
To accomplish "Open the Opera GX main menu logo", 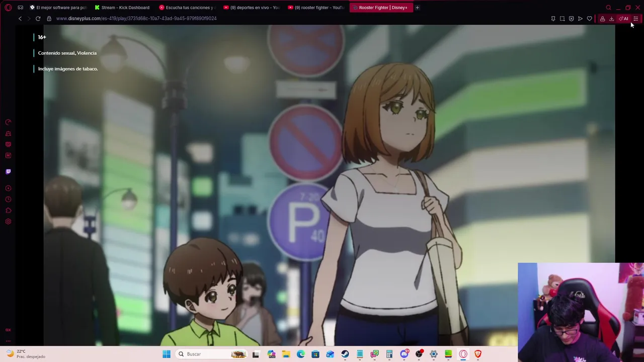I will pyautogui.click(x=8, y=8).
